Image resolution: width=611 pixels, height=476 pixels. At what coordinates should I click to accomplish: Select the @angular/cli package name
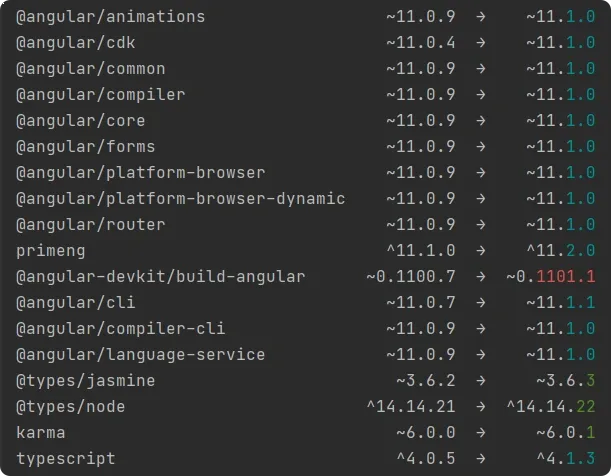[80, 303]
